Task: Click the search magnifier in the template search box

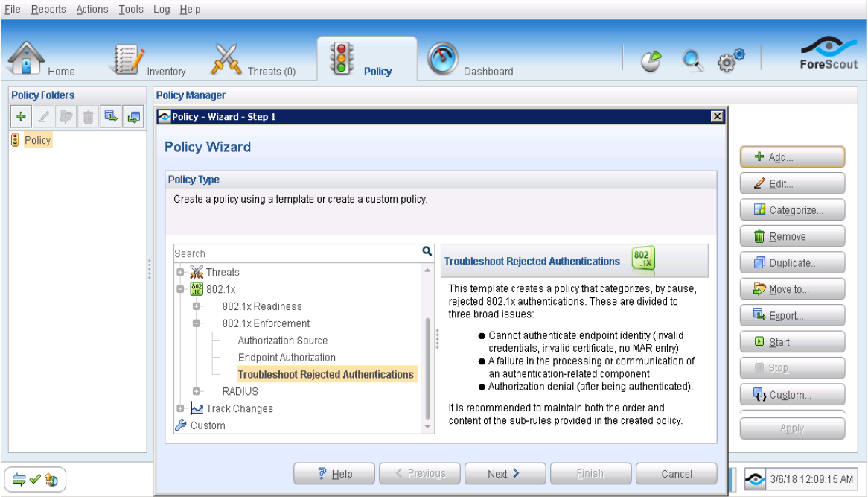Action: (427, 252)
